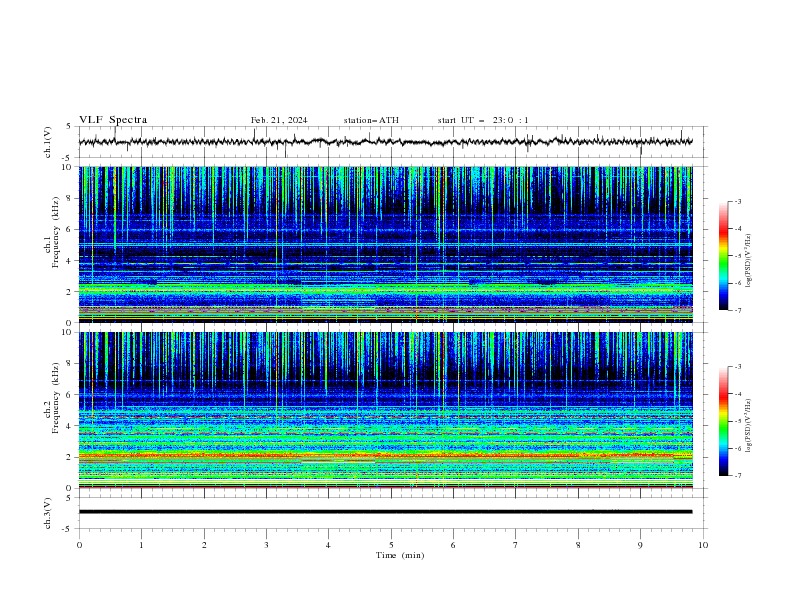Viewport: 792px width, 612px height.
Task: Click the red 2 kHz band in ch.2
Action: 385,455
